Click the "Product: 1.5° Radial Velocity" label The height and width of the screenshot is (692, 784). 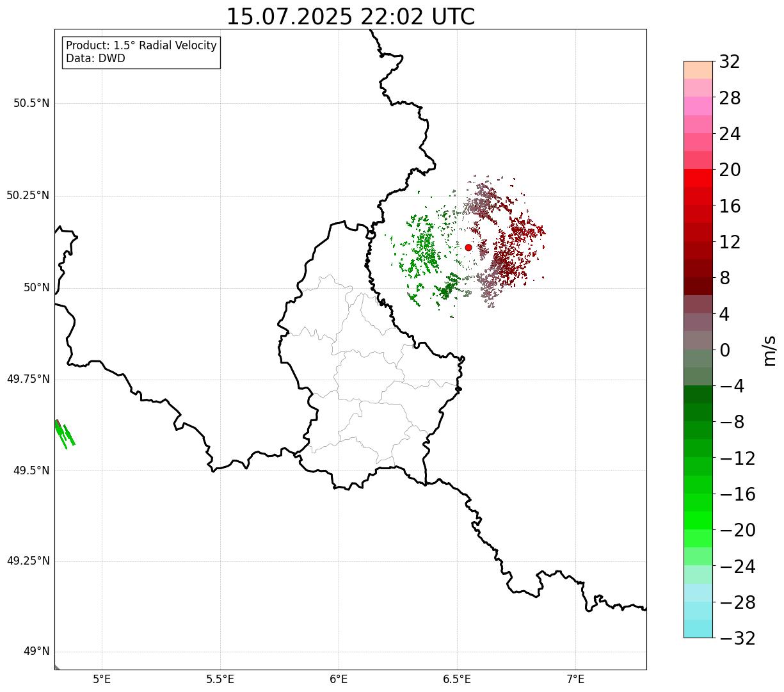(x=141, y=46)
